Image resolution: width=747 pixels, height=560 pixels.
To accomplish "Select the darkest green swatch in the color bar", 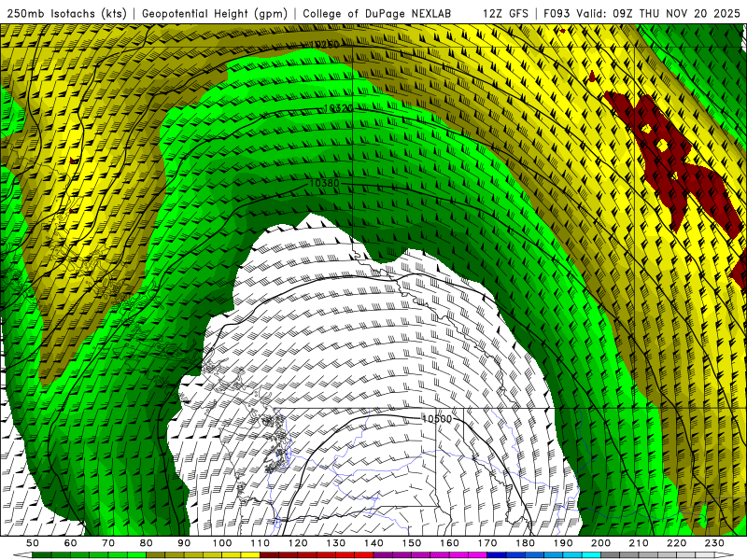I will pos(42,555).
